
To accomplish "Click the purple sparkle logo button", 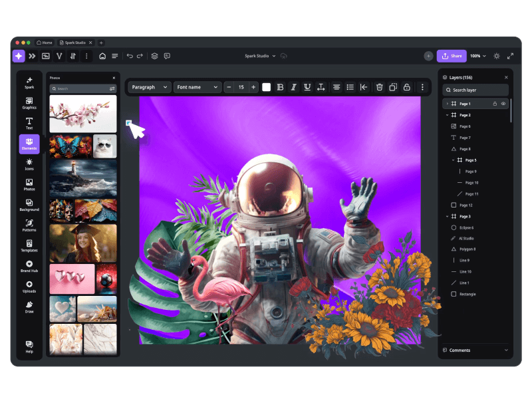I will (x=19, y=56).
